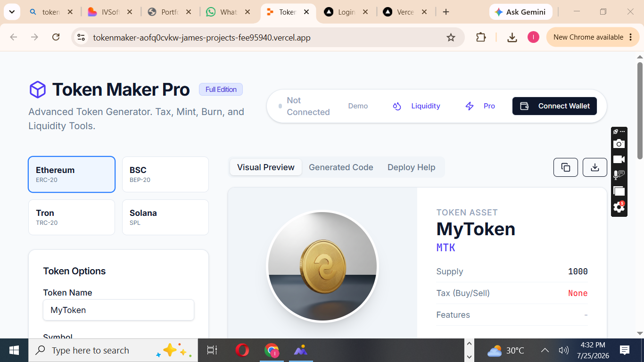Download the token contract file
The image size is (644, 362).
[595, 167]
